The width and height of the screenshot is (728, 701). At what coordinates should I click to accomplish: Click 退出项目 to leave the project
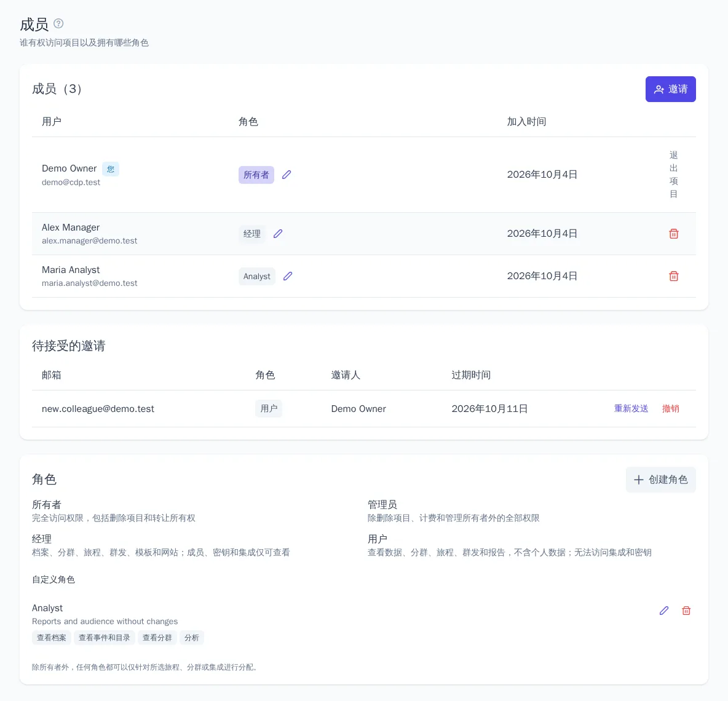673,175
